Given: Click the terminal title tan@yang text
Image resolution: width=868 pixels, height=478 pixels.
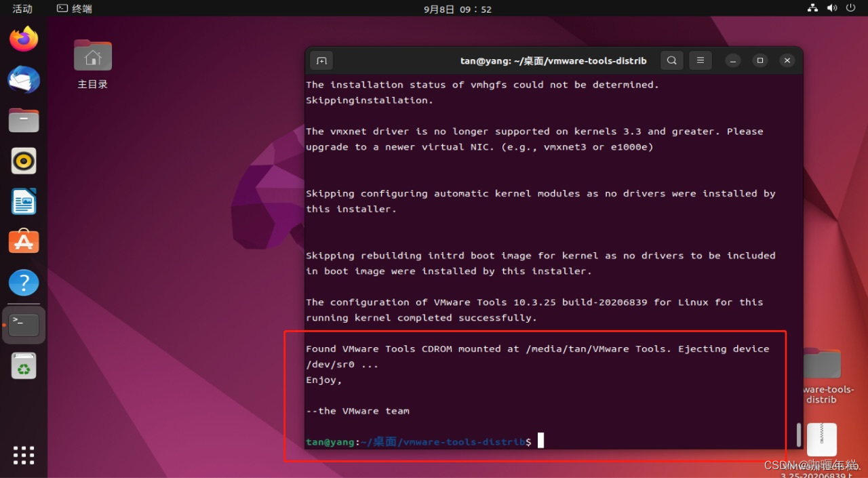Looking at the screenshot, I should point(553,60).
